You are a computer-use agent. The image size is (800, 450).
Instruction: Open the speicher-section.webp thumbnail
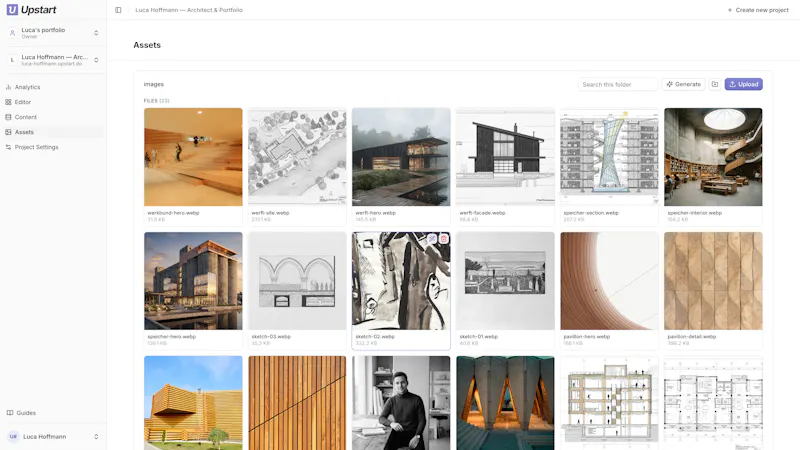[609, 157]
